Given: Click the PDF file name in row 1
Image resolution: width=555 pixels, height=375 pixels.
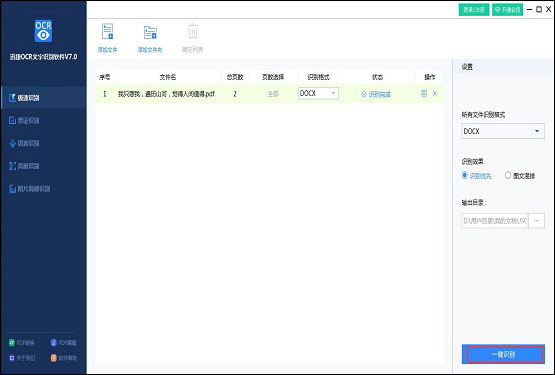Looking at the screenshot, I should coord(166,94).
